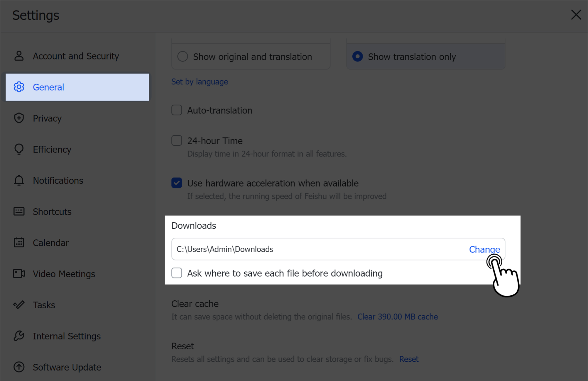The width and height of the screenshot is (588, 381).
Task: Check Ask where to save each file
Action: 177,273
